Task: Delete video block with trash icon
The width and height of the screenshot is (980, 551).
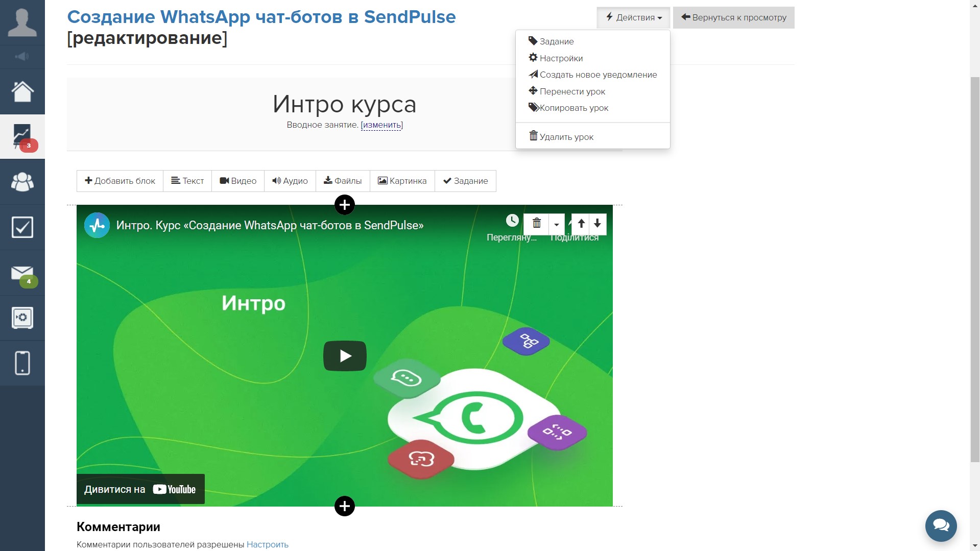Action: coord(536,223)
